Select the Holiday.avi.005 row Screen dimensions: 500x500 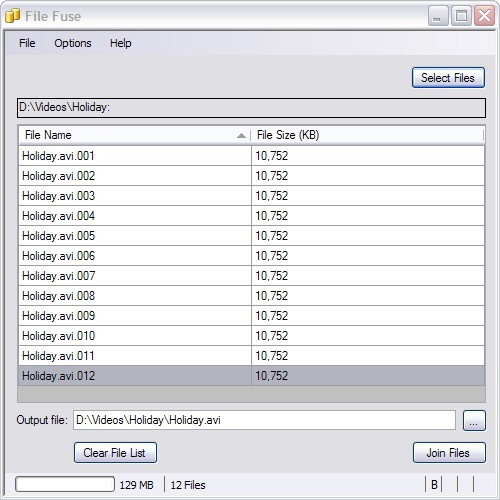coord(251,236)
